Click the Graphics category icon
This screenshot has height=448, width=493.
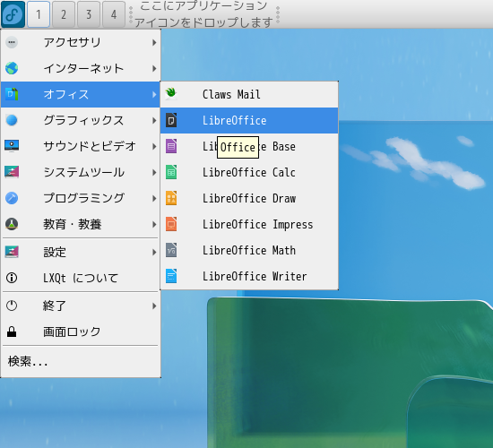[x=12, y=120]
